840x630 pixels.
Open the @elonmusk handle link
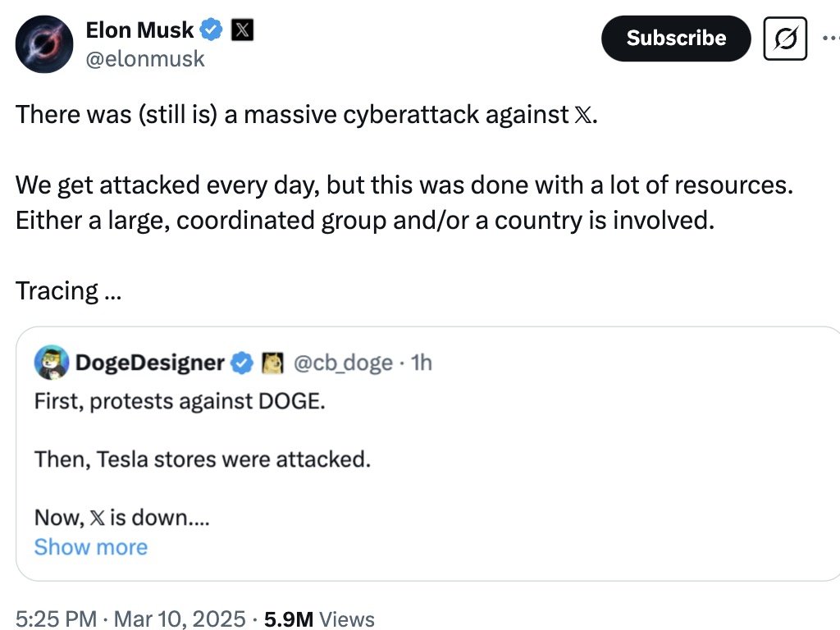point(145,59)
